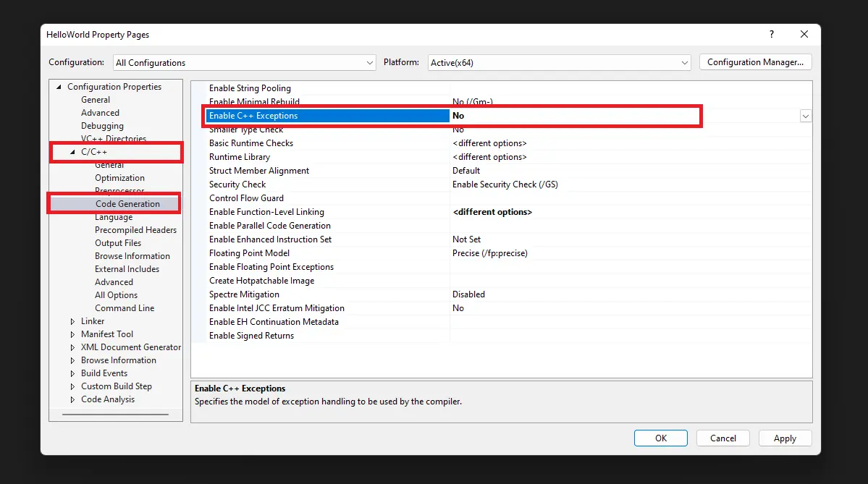Click the Enable String Pooling property
The height and width of the screenshot is (484, 868).
[x=250, y=88]
